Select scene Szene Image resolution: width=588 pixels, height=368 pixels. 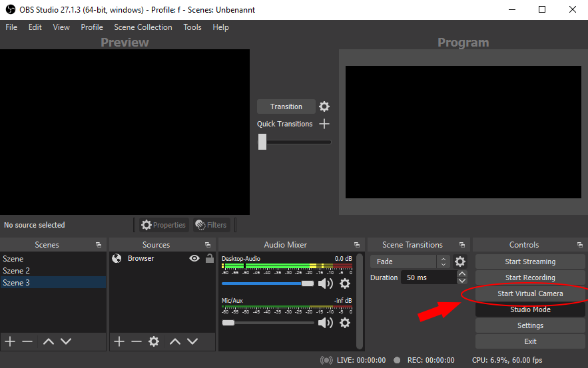tap(53, 259)
